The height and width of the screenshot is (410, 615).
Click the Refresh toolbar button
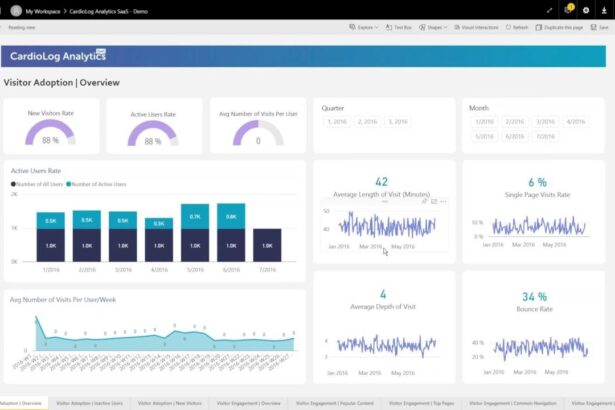[x=517, y=27]
